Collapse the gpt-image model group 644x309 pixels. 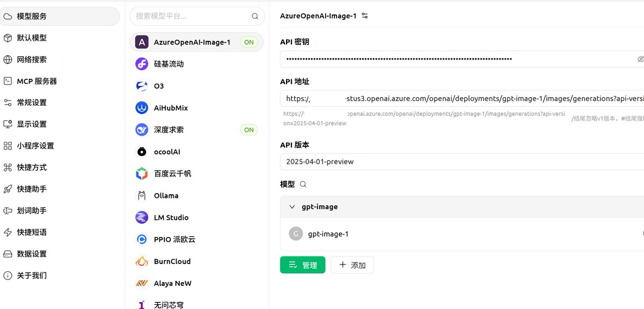tap(292, 207)
